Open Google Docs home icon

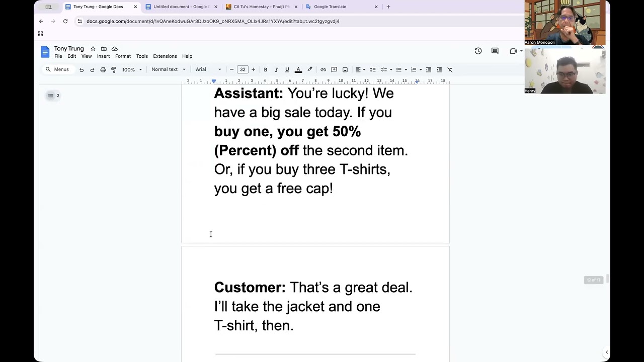45,52
